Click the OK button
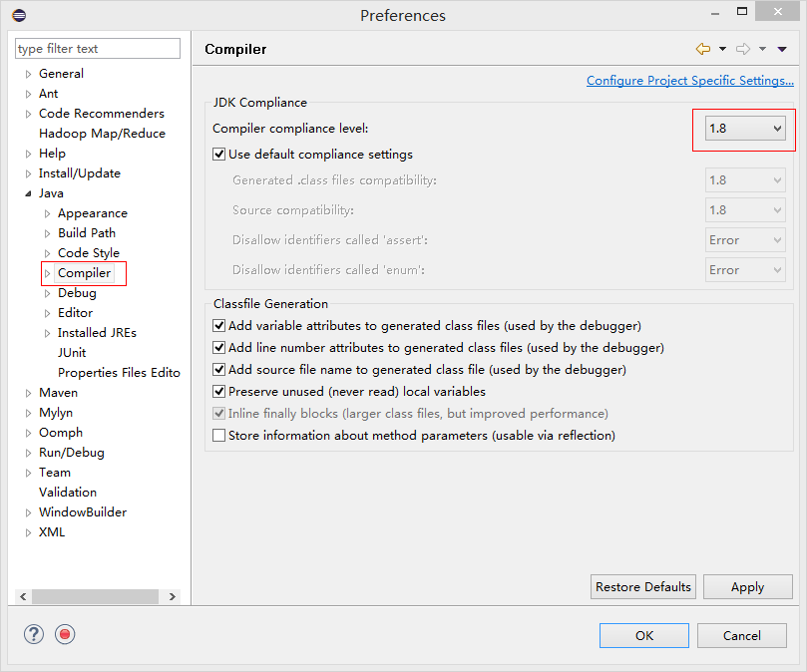This screenshot has width=807, height=672. click(x=644, y=636)
